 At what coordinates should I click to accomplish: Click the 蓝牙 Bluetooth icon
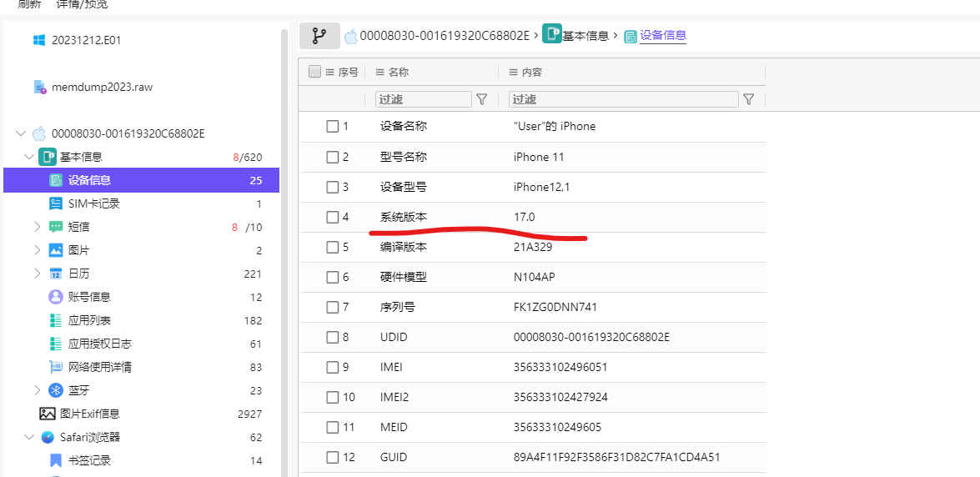(x=56, y=391)
